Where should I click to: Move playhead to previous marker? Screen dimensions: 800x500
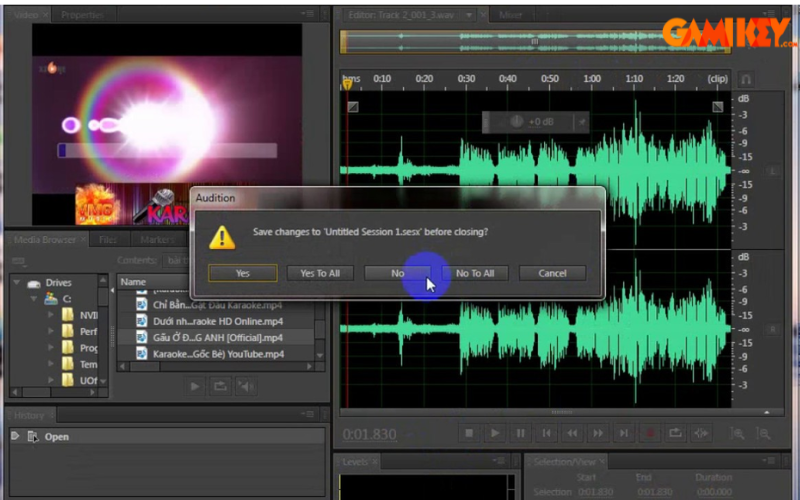(x=546, y=433)
